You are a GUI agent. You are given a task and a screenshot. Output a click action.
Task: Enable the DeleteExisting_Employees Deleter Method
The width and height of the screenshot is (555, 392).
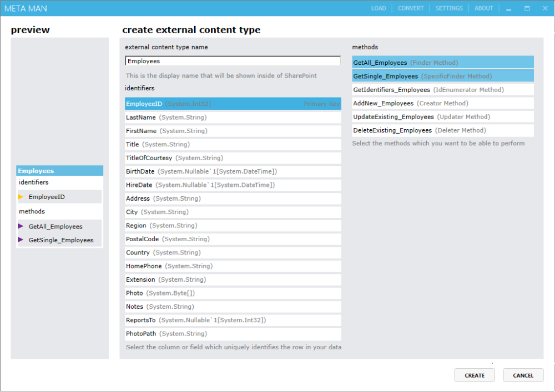point(442,130)
